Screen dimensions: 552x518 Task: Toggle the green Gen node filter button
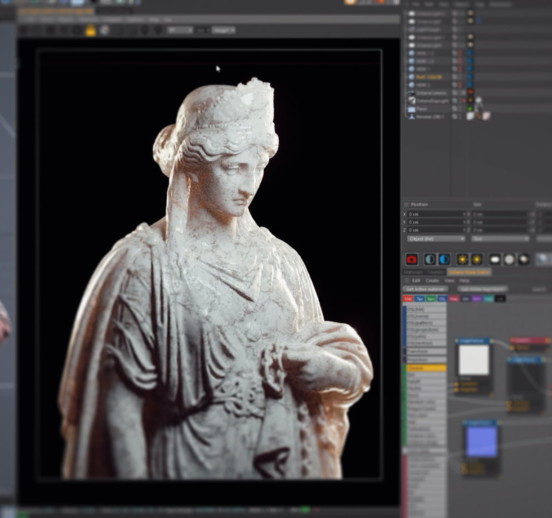431,299
